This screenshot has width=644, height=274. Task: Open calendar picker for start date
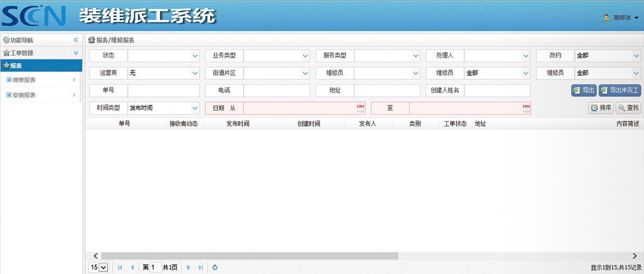(360, 108)
